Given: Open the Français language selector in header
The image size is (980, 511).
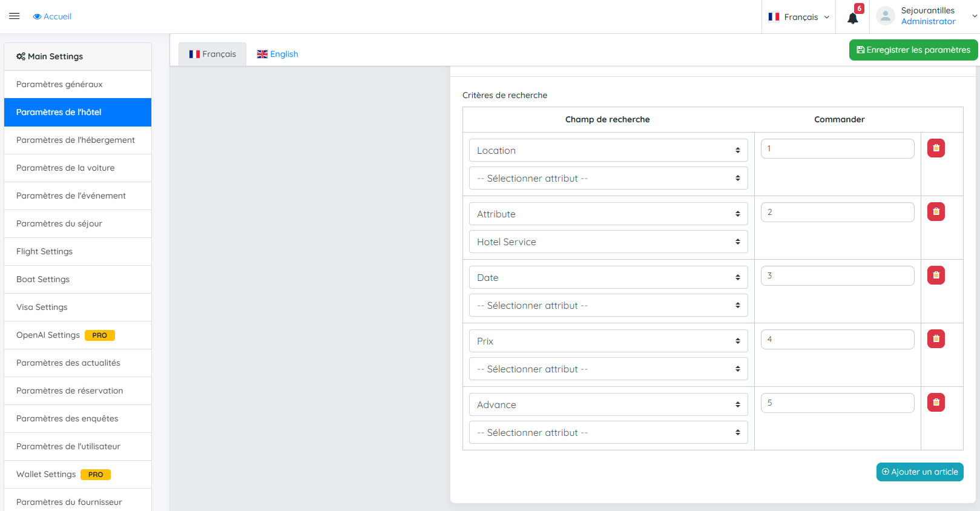Looking at the screenshot, I should click(798, 17).
